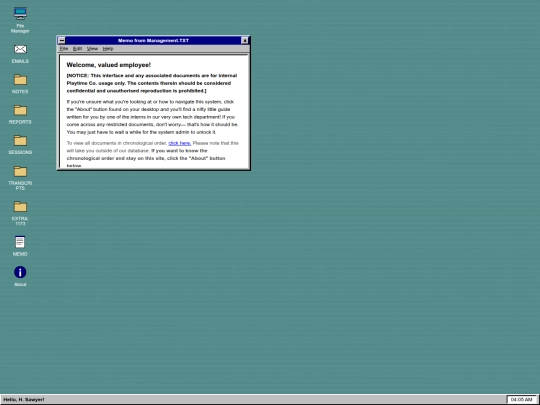
Task: Click the maximize arrow on memo window
Action: 245,40
